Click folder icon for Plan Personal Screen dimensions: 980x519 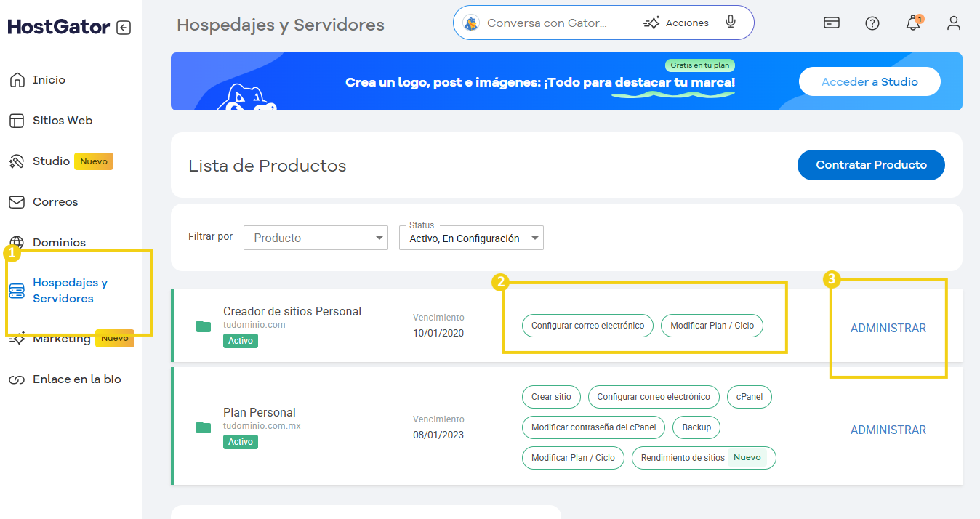point(204,427)
